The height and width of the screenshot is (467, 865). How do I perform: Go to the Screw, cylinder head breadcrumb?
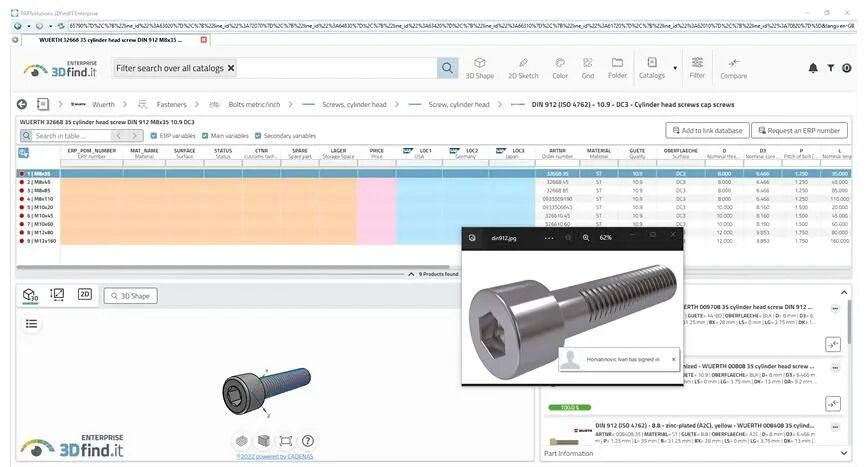[459, 104]
